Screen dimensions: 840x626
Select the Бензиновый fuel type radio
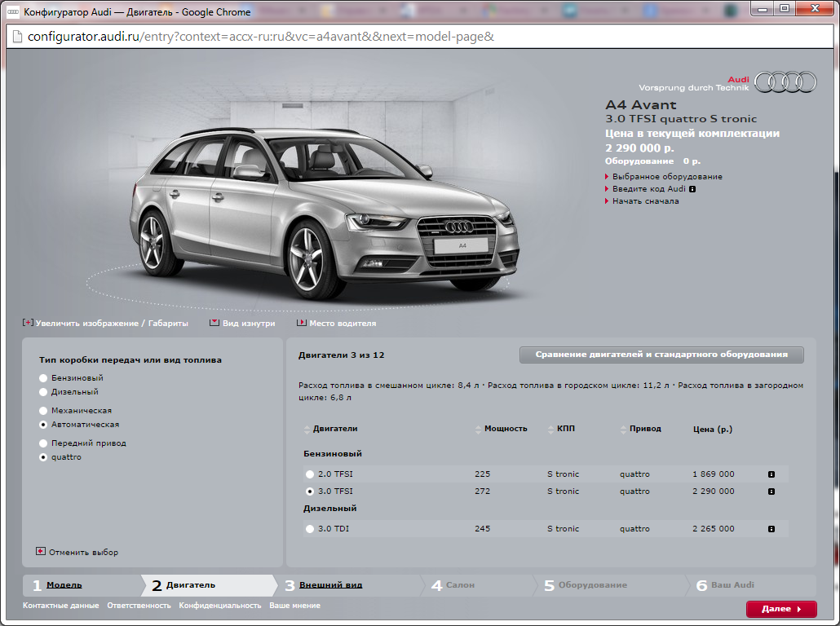(x=43, y=378)
